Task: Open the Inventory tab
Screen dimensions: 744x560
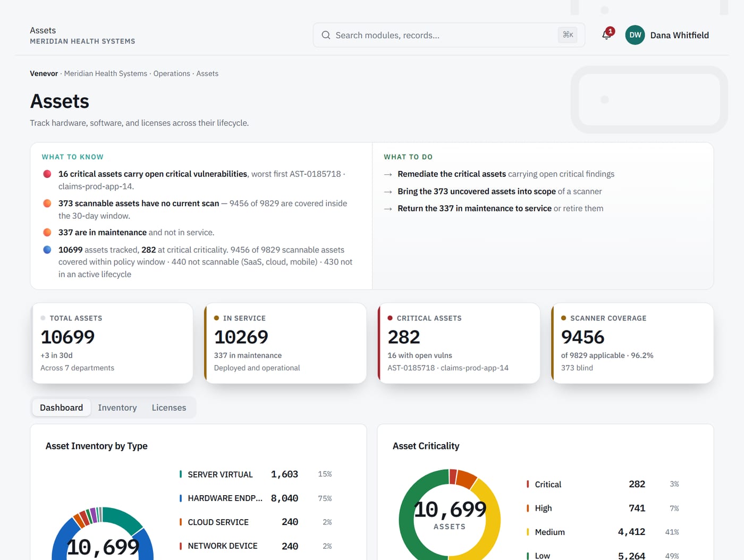Action: coord(117,408)
